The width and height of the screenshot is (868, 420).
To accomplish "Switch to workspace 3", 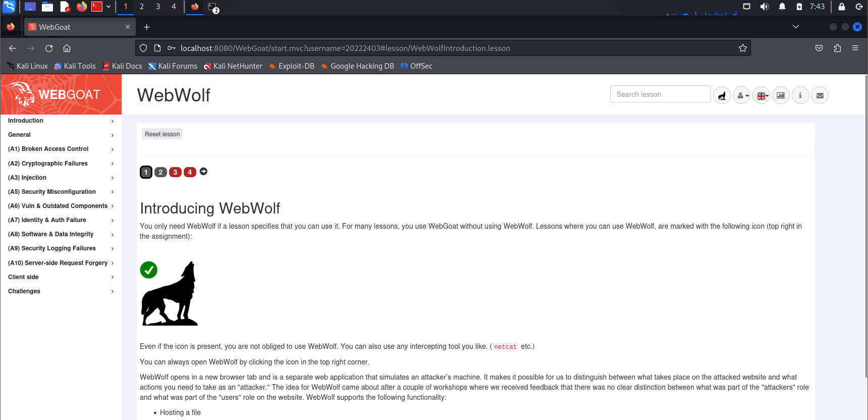I will coord(158,7).
